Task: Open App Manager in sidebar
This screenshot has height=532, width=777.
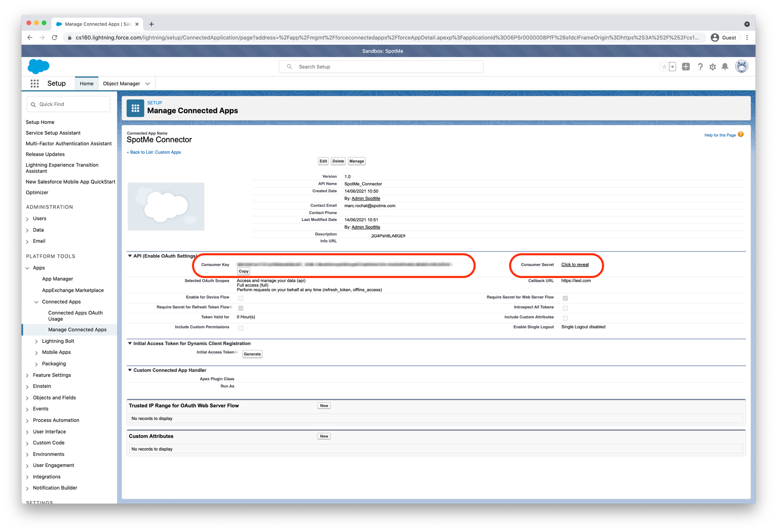Action: coord(57,279)
